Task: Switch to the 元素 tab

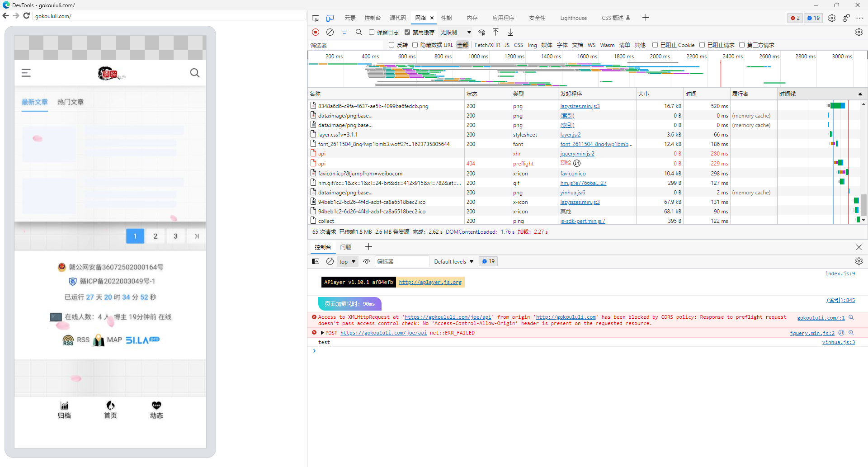Action: (350, 18)
